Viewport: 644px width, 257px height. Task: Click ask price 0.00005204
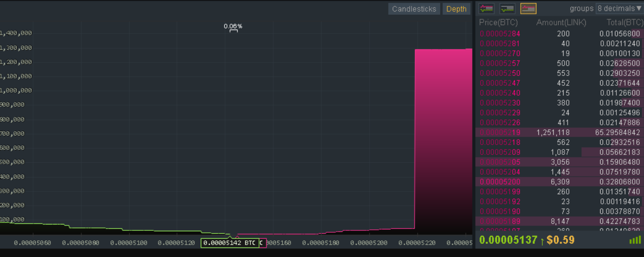500,172
